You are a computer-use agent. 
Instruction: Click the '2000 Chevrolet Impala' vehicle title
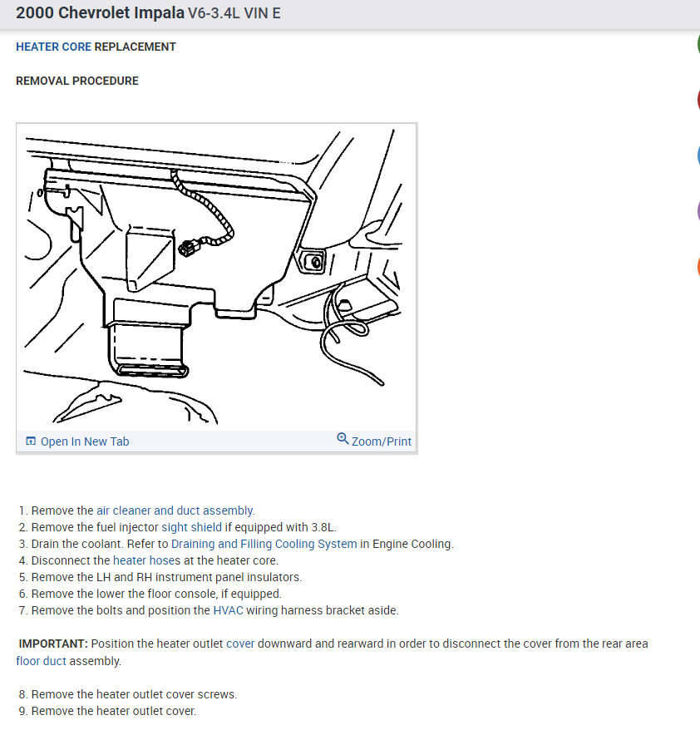tap(100, 13)
